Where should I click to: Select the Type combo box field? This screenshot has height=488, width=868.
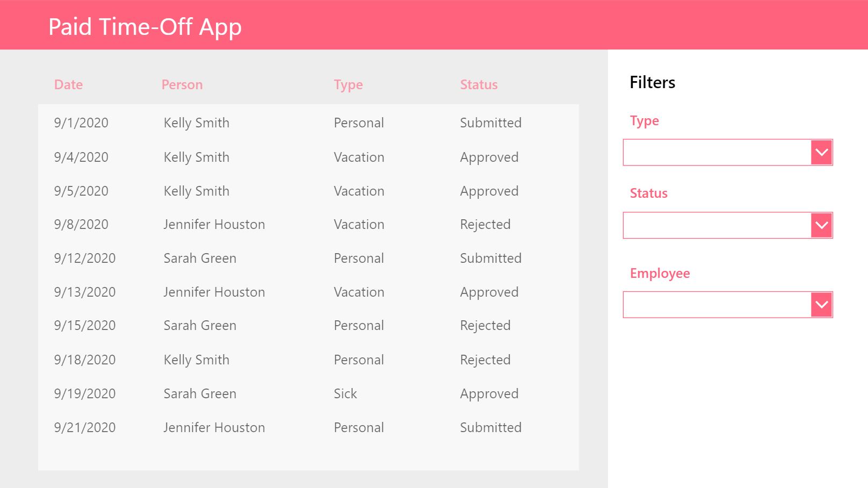point(714,153)
